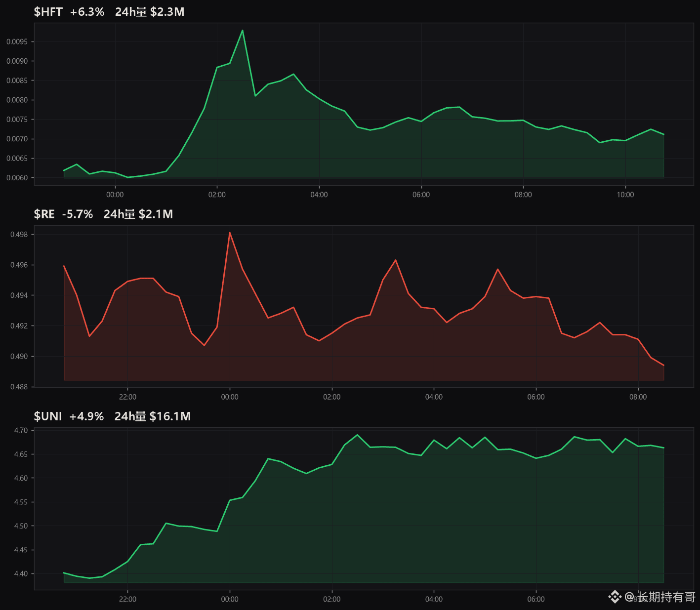Click the 4.65 price axis label
The image size is (700, 610).
point(21,454)
